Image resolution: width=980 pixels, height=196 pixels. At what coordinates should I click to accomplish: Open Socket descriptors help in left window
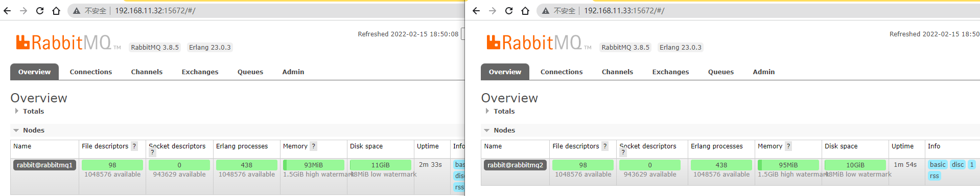coord(152,153)
